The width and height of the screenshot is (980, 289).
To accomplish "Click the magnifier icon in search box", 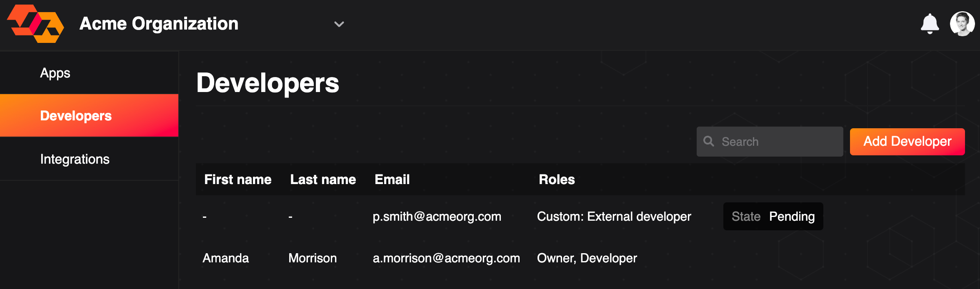I will [x=709, y=141].
